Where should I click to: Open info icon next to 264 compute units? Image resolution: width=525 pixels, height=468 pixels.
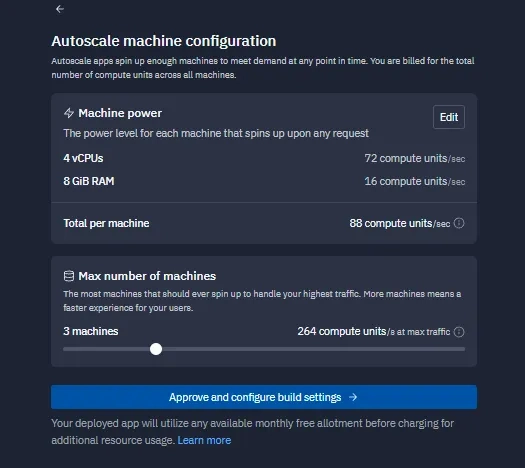point(459,332)
